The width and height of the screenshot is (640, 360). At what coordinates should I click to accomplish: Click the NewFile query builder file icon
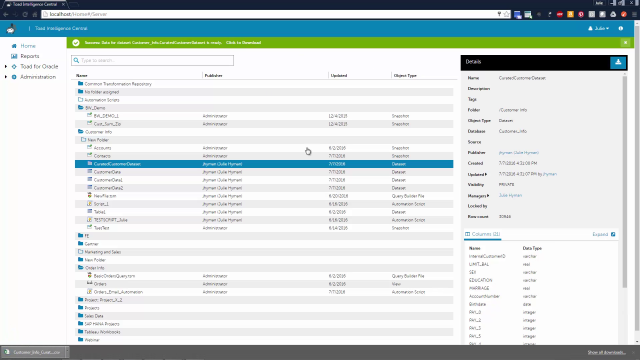[x=90, y=196]
